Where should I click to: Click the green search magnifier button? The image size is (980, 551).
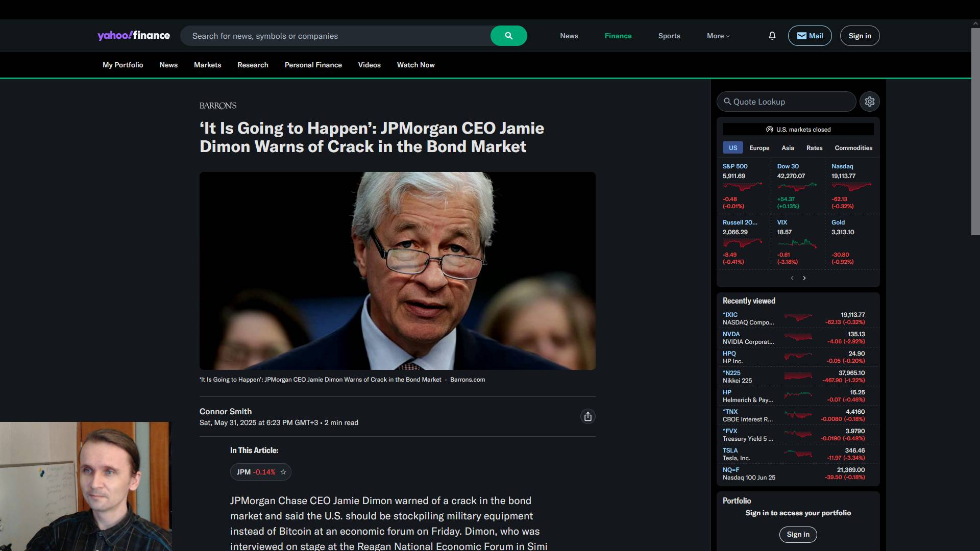coord(508,36)
